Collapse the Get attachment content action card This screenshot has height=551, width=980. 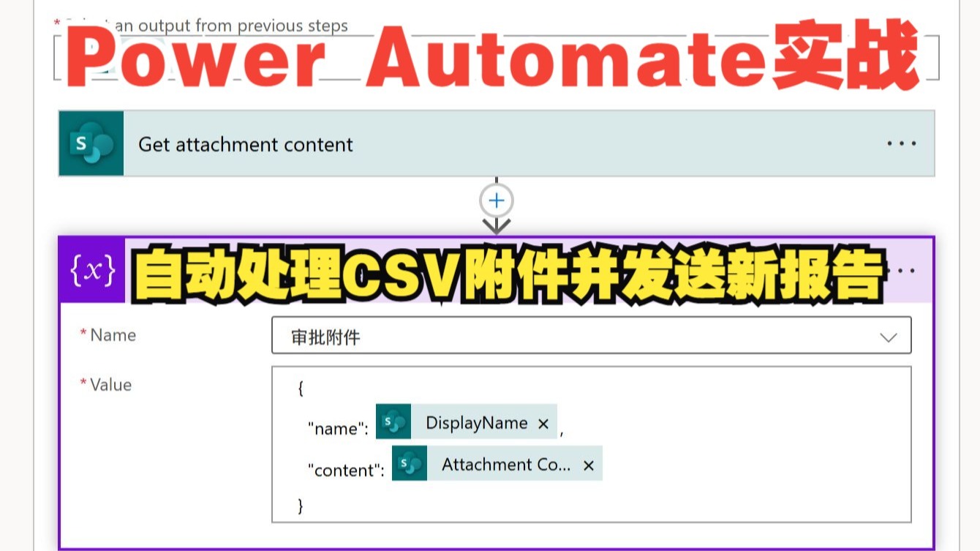point(245,143)
